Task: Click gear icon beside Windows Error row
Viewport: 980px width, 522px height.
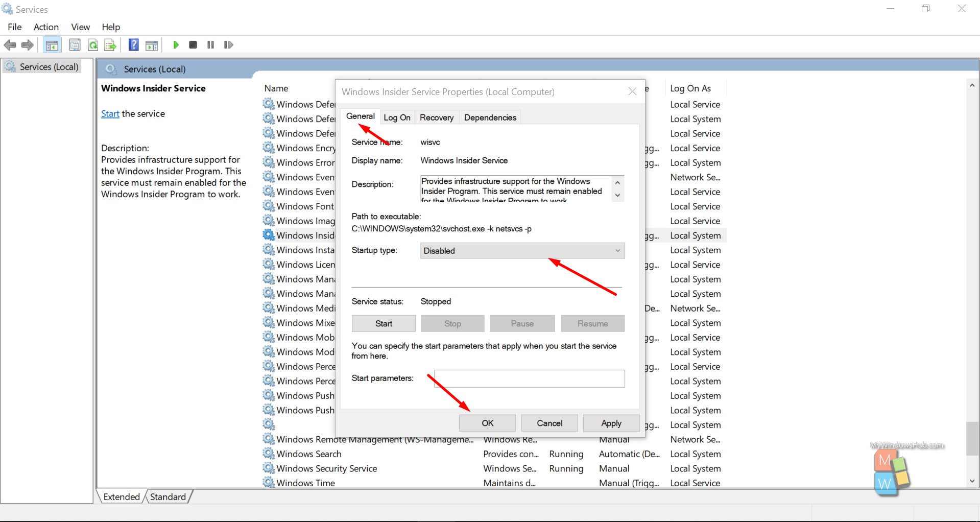Action: point(269,162)
